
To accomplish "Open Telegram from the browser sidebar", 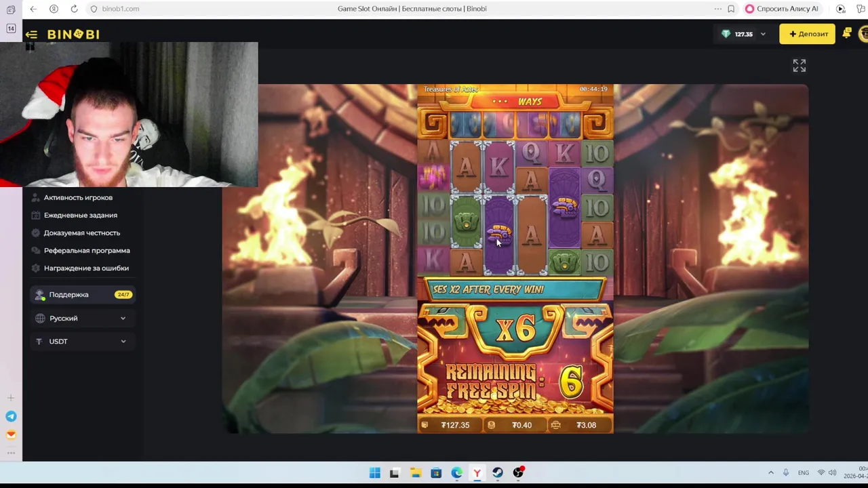I will tap(11, 417).
